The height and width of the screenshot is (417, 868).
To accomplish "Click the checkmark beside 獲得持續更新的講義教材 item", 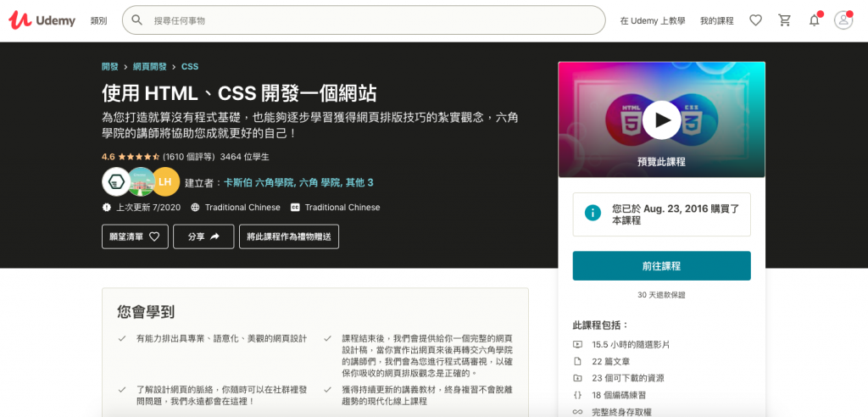I will point(328,389).
